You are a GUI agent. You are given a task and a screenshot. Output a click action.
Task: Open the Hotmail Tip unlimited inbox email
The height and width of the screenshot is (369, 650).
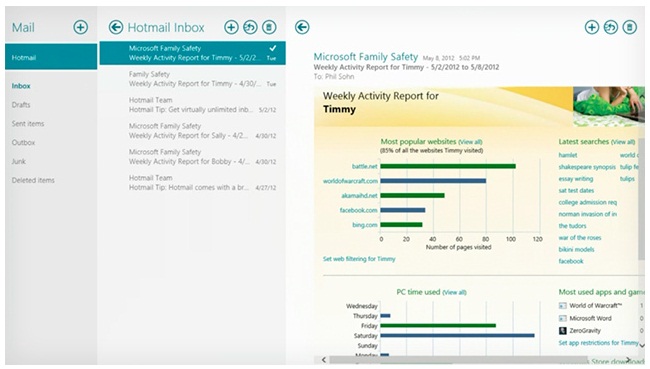[x=192, y=105]
